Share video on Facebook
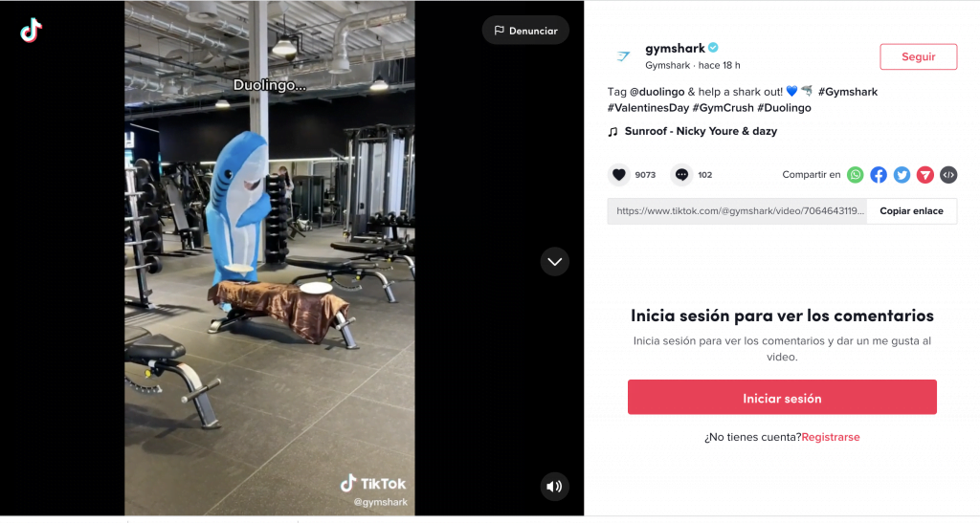The width and height of the screenshot is (980, 523). pyautogui.click(x=879, y=175)
